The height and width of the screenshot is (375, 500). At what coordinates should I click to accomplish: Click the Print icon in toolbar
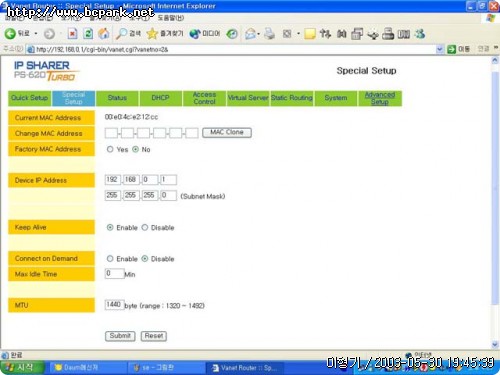coord(269,34)
